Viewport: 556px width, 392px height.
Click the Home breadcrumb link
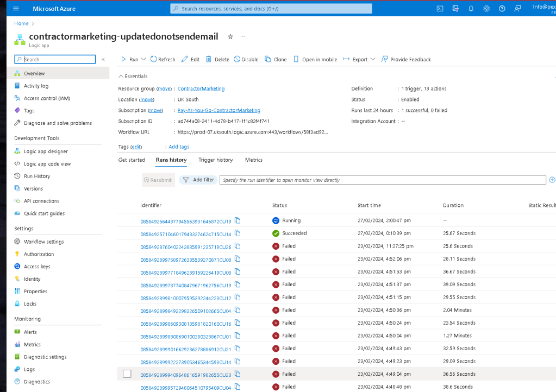coord(21,23)
